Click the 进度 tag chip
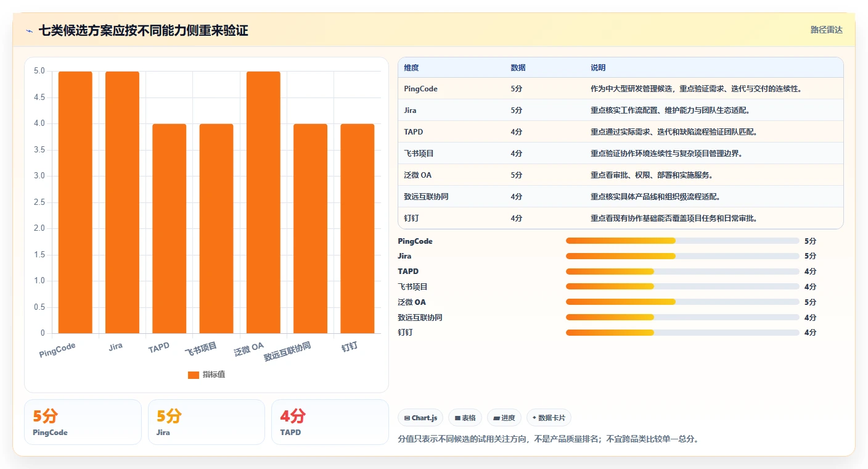This screenshot has height=469, width=868. click(x=504, y=418)
